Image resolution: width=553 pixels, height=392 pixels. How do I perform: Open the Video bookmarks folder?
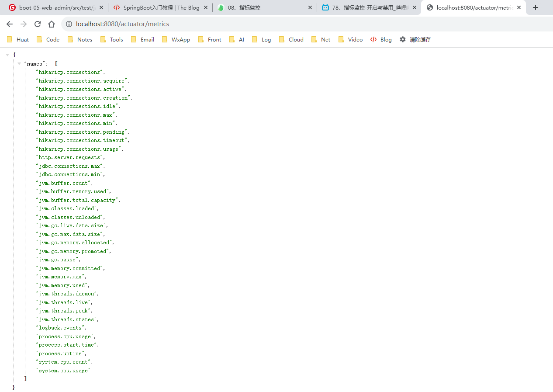[350, 39]
